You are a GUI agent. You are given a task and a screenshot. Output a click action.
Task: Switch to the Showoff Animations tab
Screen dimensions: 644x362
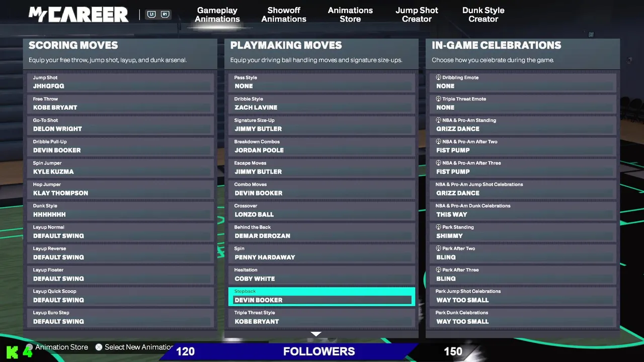pos(284,15)
